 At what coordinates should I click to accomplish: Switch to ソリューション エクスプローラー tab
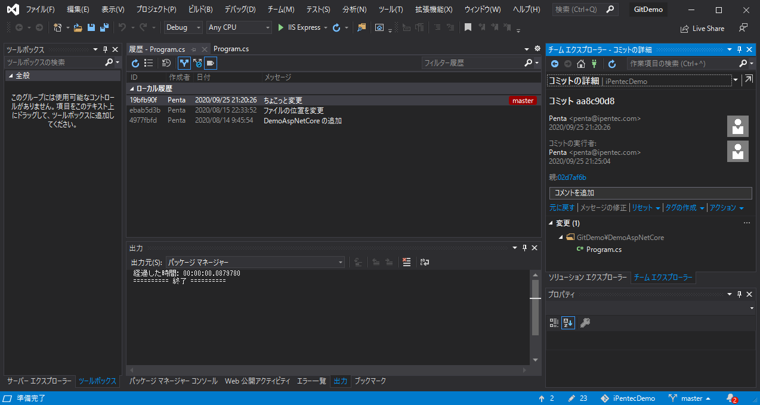[587, 278]
